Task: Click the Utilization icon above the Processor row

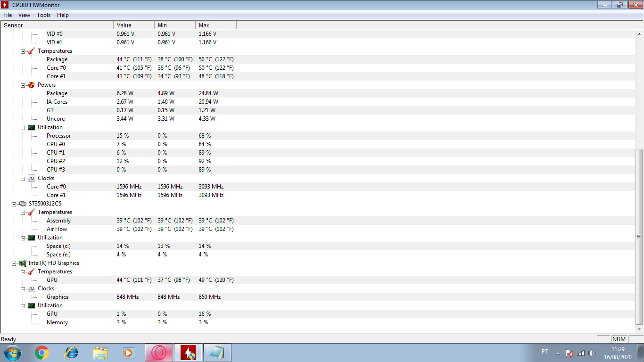Action: click(31, 127)
